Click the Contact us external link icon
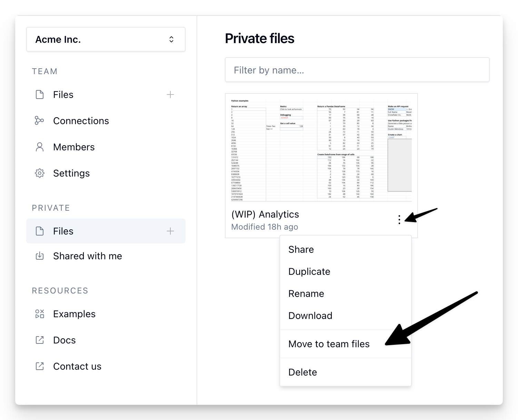 40,366
